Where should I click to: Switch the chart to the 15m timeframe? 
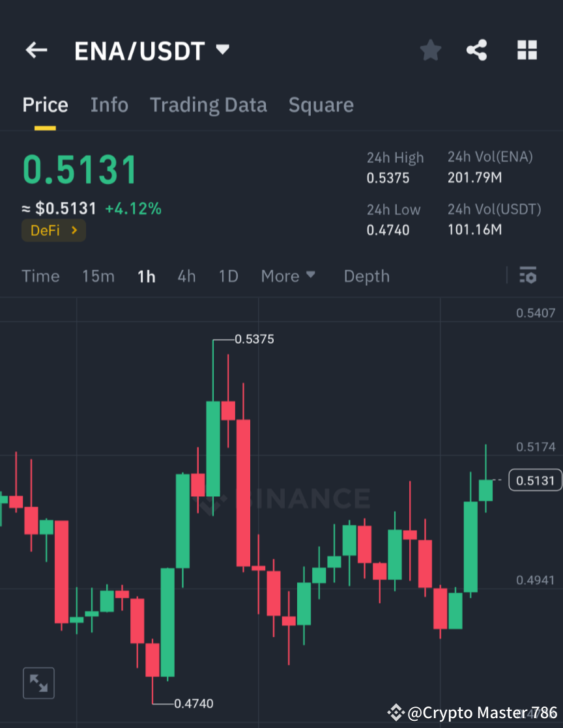tap(98, 276)
